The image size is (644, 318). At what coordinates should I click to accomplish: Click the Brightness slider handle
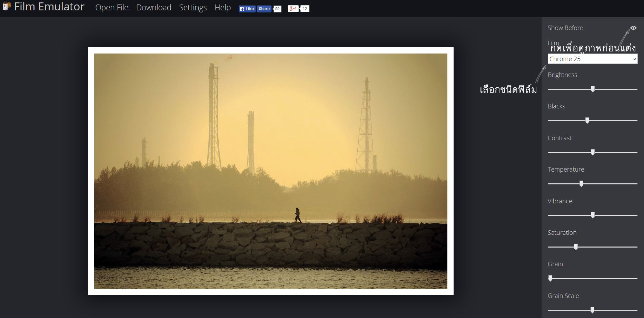click(593, 89)
